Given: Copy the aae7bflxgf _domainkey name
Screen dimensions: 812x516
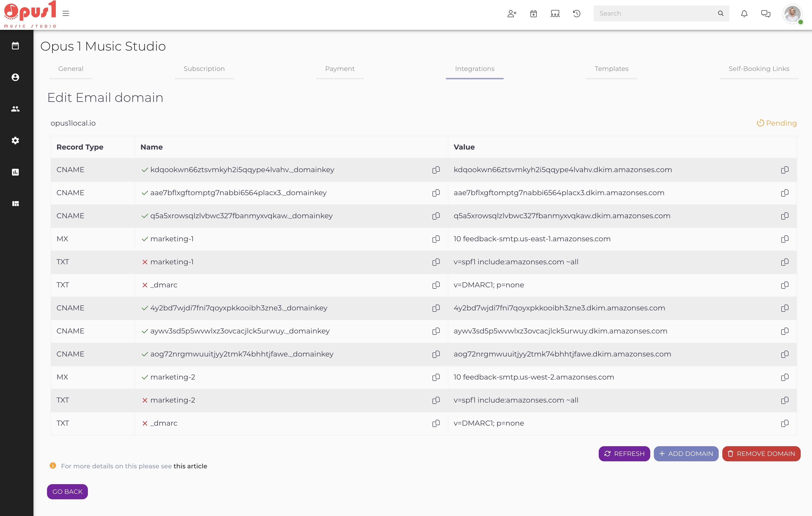Looking at the screenshot, I should pos(436,193).
